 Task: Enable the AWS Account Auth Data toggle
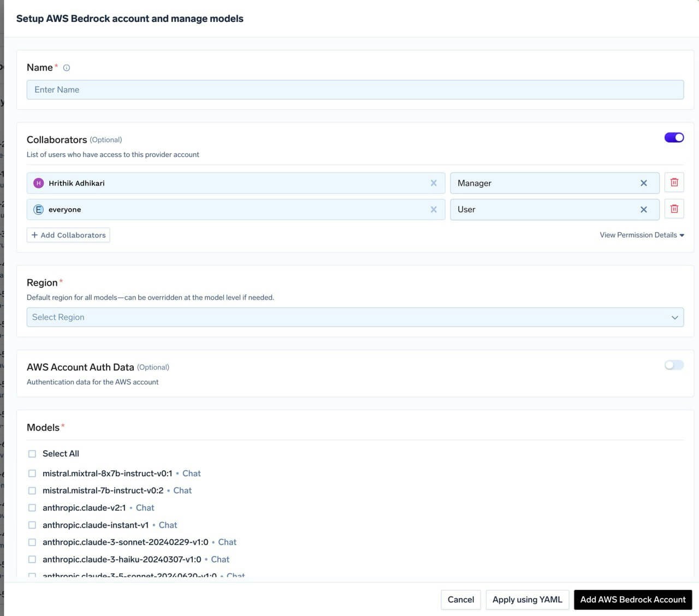coord(674,365)
